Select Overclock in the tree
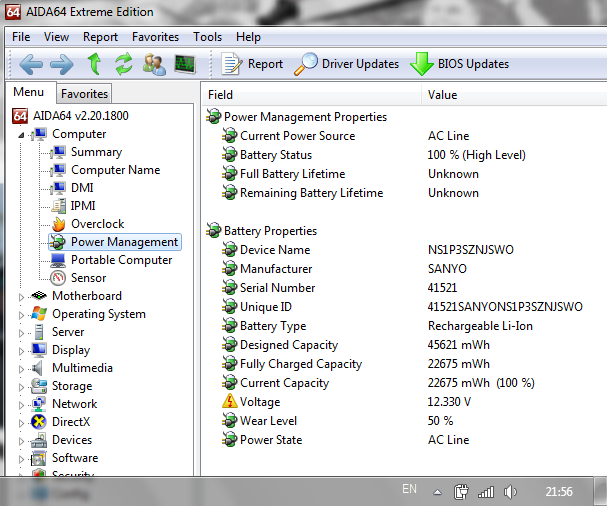Screen dimensions: 607x506 click(x=97, y=224)
